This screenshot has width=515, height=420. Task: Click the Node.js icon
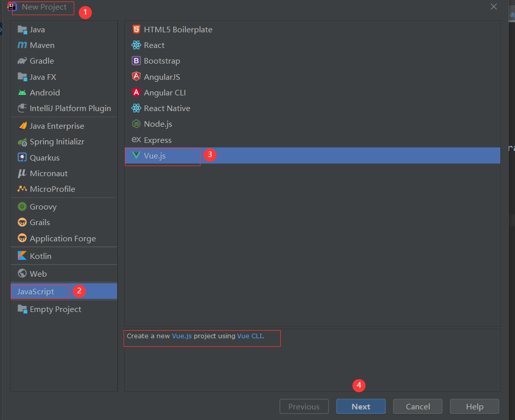click(136, 124)
